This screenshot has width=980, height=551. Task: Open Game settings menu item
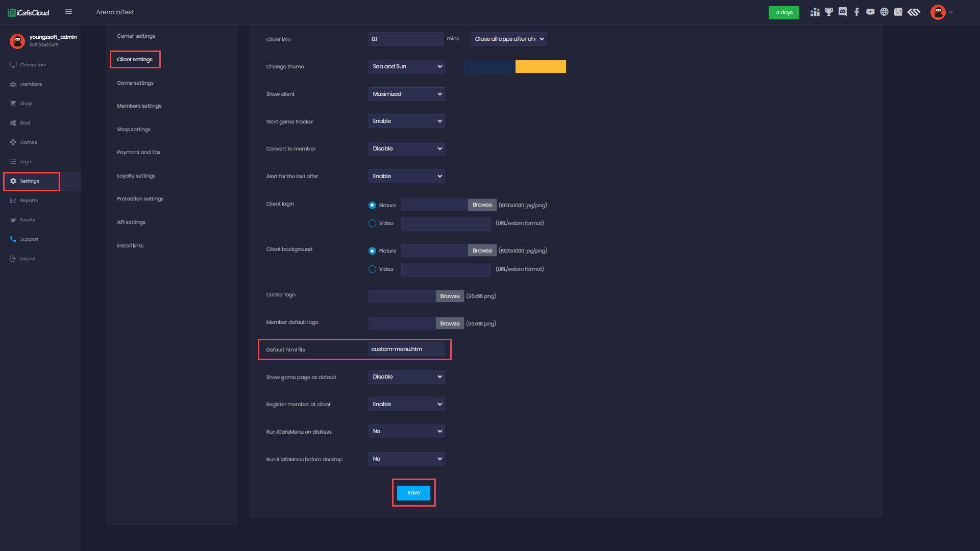coord(135,83)
